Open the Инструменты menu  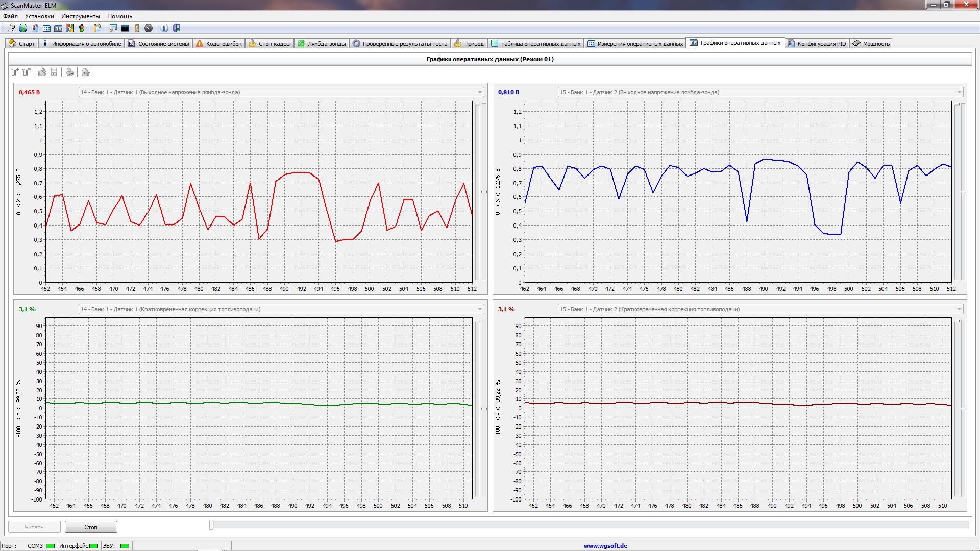(80, 16)
